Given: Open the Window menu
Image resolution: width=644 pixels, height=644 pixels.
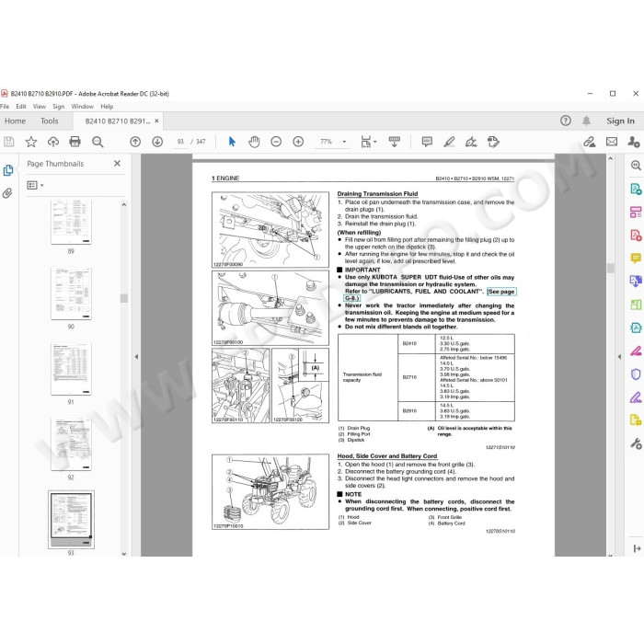Looking at the screenshot, I should pos(82,107).
